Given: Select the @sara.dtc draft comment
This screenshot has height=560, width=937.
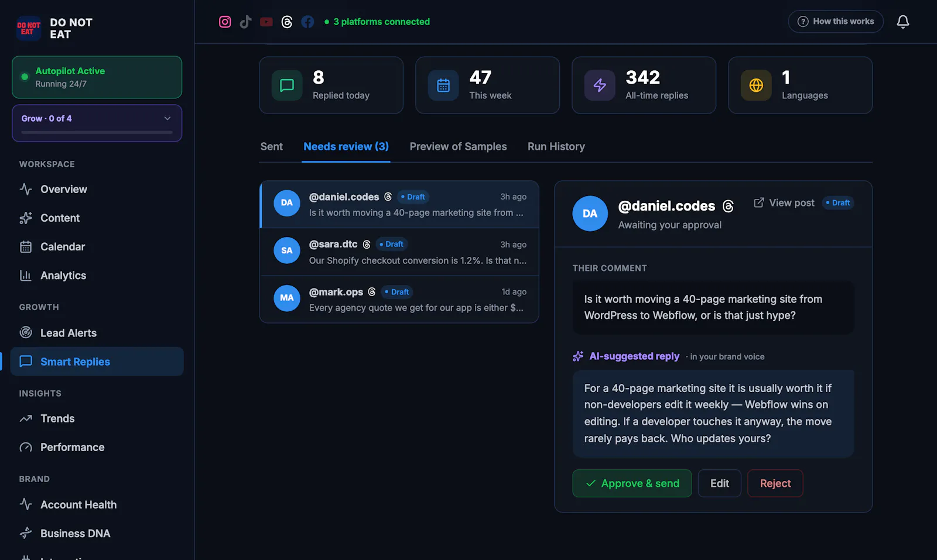Looking at the screenshot, I should 399,252.
